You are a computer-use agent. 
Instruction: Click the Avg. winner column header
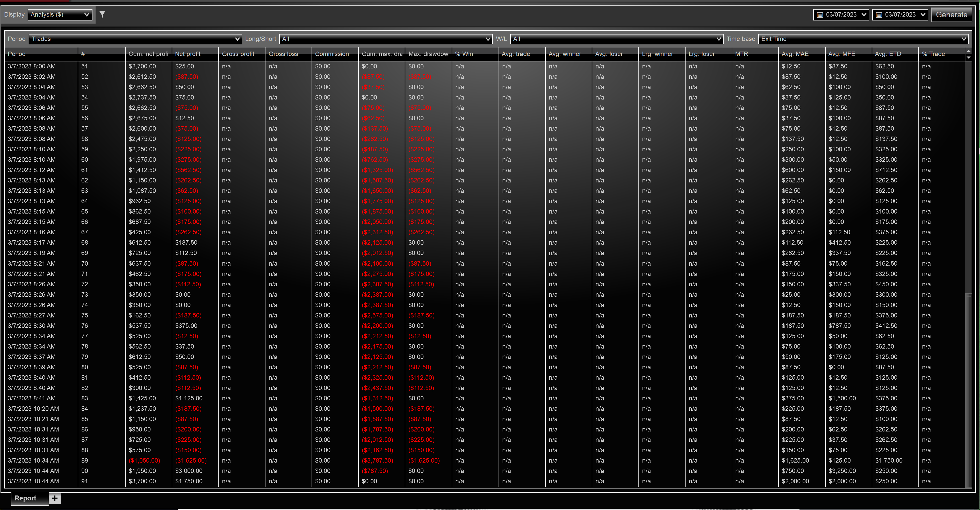click(568, 54)
